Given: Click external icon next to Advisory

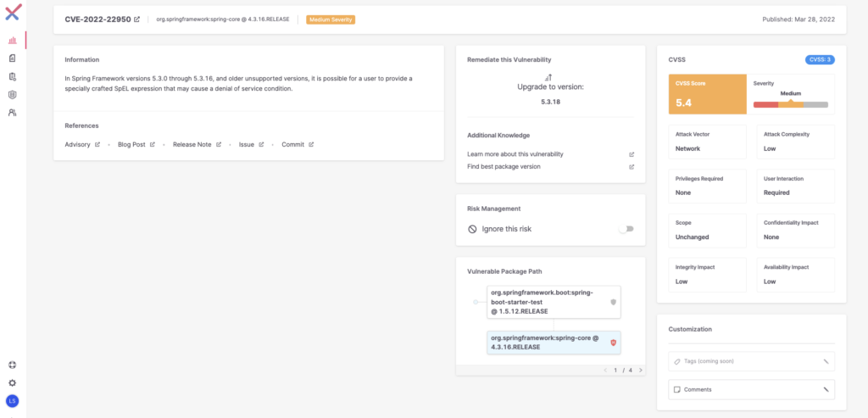Looking at the screenshot, I should 97,144.
